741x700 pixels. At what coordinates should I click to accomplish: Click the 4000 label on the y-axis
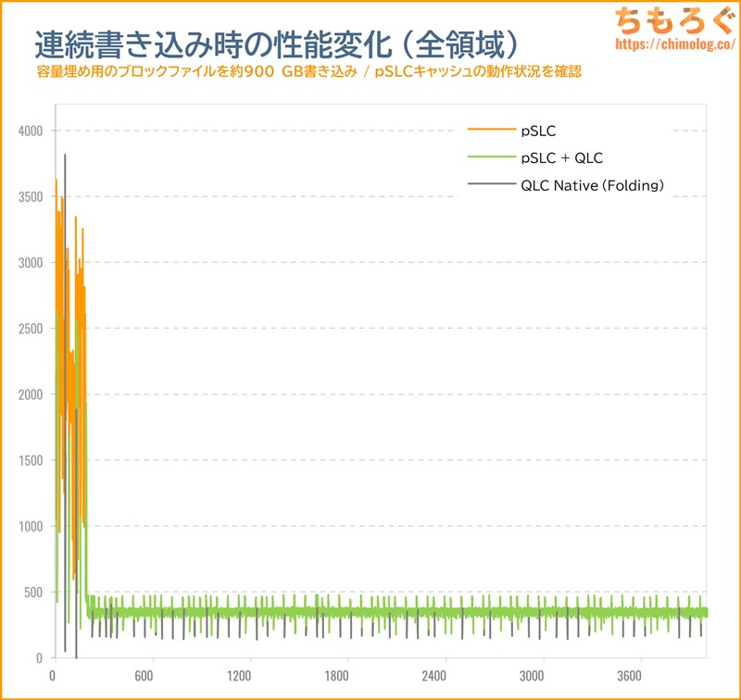tap(31, 131)
